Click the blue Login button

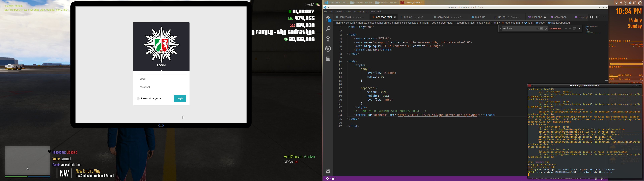tap(180, 99)
